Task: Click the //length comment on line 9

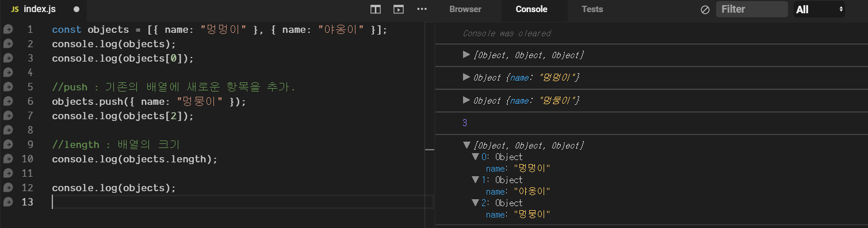Action: 116,145
